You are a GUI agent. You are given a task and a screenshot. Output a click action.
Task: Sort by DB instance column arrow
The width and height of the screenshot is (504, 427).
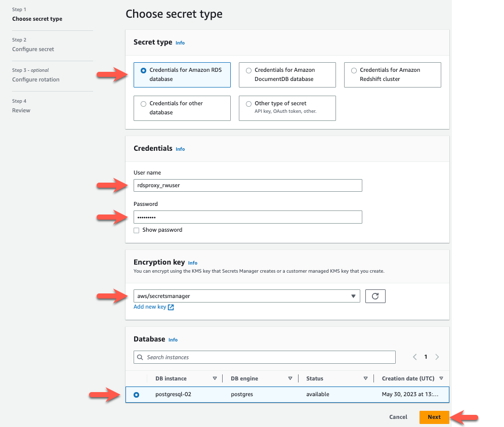215,378
